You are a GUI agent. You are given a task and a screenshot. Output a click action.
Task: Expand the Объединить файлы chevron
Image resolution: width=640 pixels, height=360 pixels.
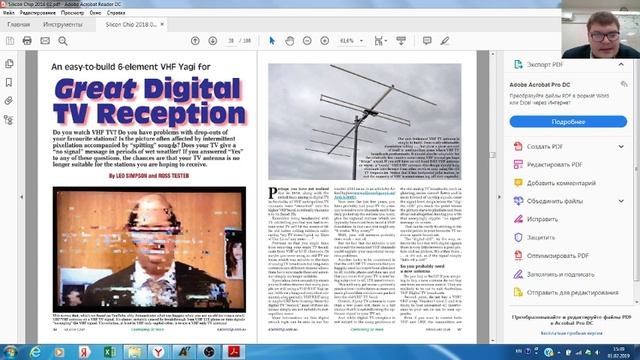pos(621,201)
